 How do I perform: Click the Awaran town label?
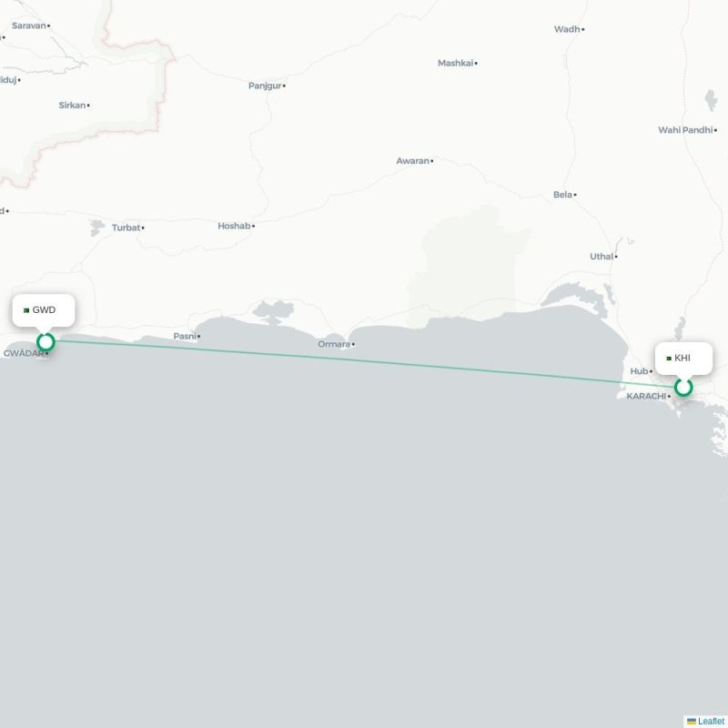click(x=413, y=161)
